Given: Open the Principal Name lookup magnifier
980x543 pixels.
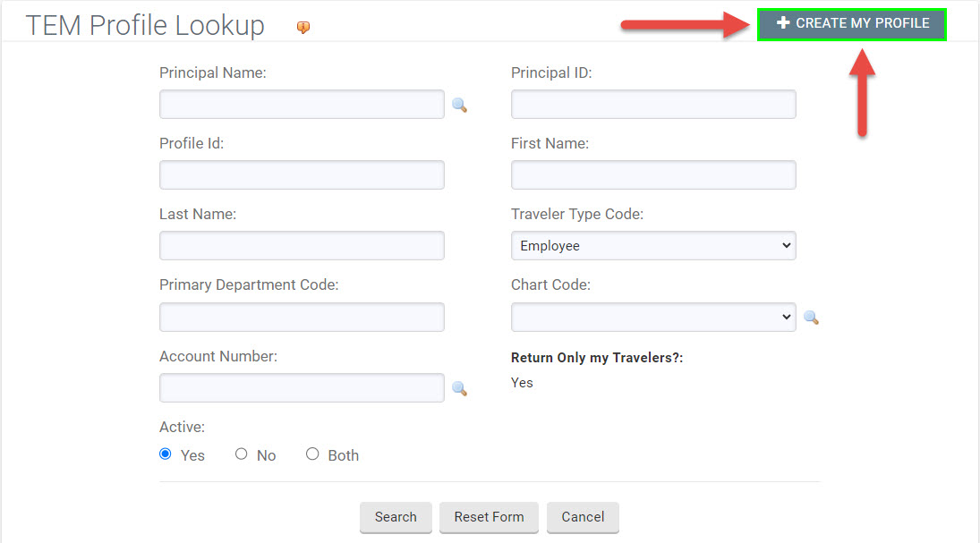Looking at the screenshot, I should (x=459, y=105).
